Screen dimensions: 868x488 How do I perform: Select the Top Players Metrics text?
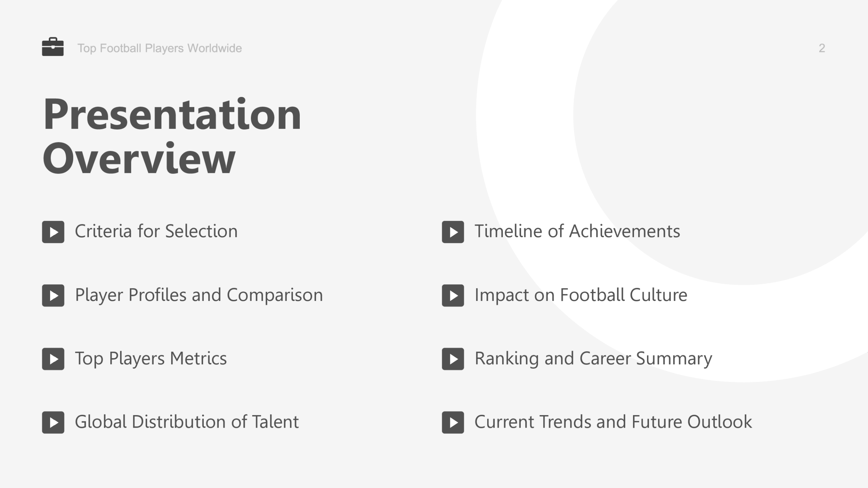[x=151, y=359]
